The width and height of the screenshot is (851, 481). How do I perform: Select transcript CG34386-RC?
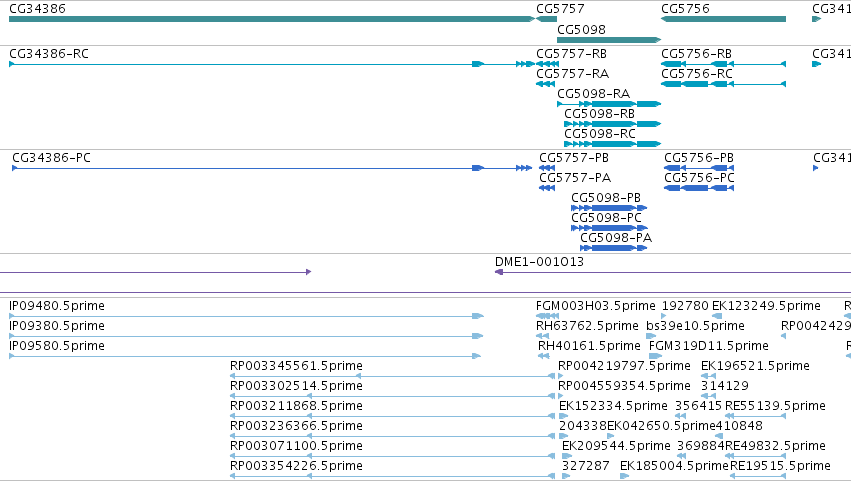point(49,54)
